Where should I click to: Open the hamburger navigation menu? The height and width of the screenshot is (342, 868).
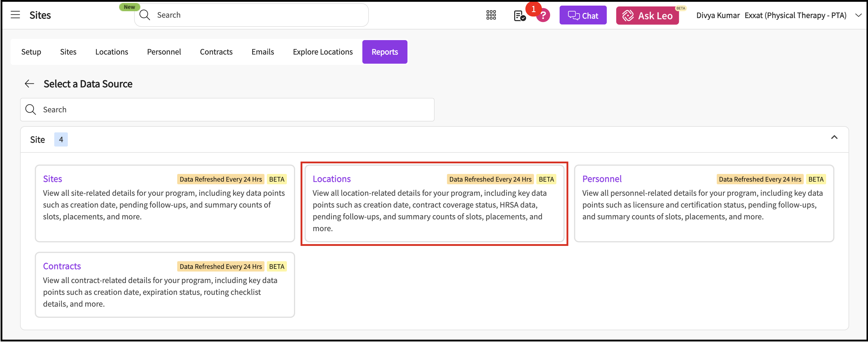click(15, 15)
